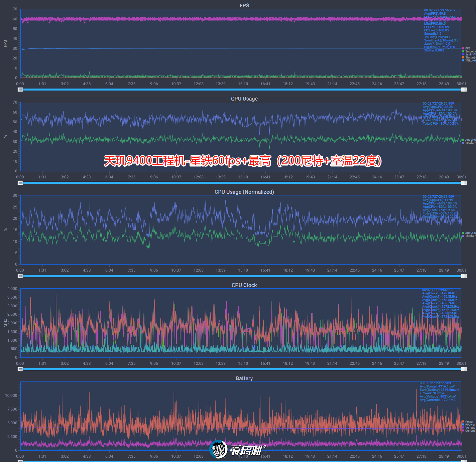Click the FPS chart title
Viewport: 476px width, 462px height.
244,5
